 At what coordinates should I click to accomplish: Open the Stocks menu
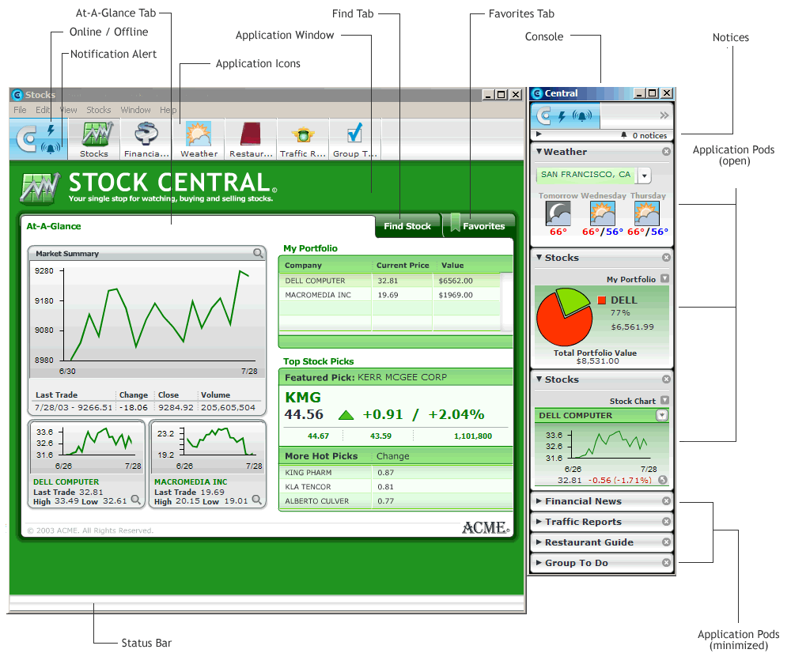click(98, 110)
